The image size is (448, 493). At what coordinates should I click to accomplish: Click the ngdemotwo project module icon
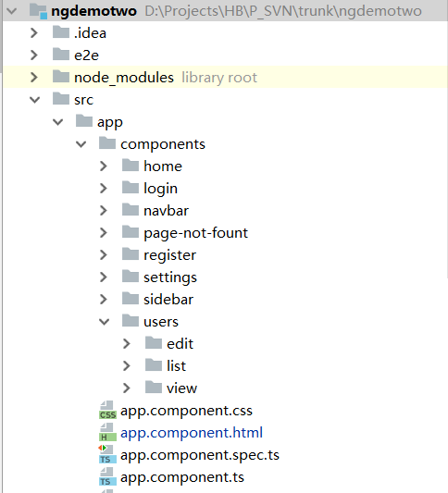pyautogui.click(x=38, y=11)
